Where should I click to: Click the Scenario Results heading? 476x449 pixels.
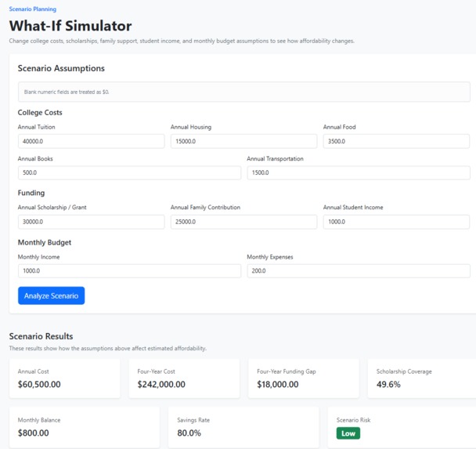(41, 336)
